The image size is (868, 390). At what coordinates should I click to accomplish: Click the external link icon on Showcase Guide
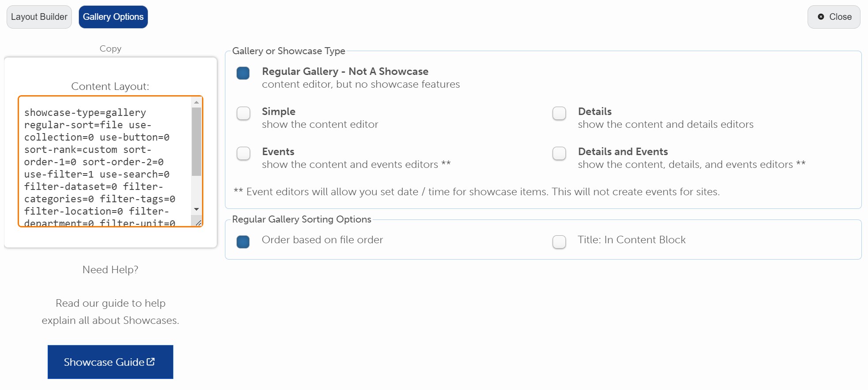tap(151, 362)
